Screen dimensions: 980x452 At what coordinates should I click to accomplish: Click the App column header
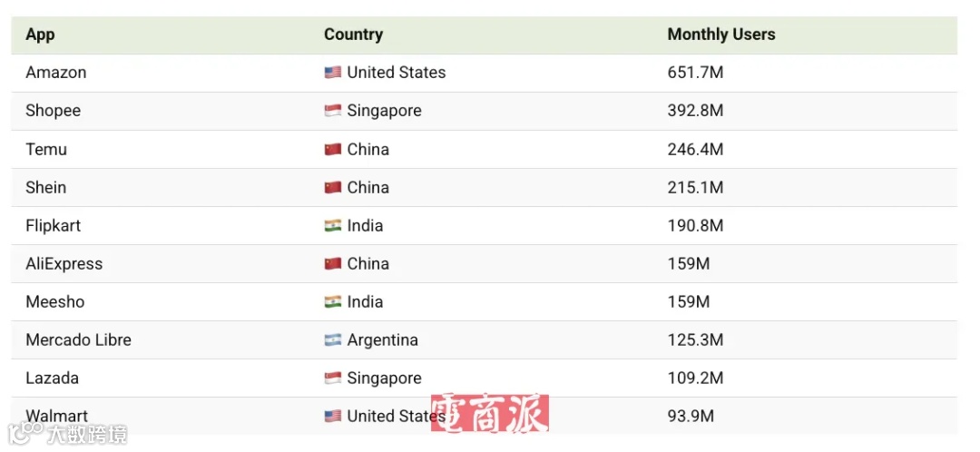pos(40,34)
